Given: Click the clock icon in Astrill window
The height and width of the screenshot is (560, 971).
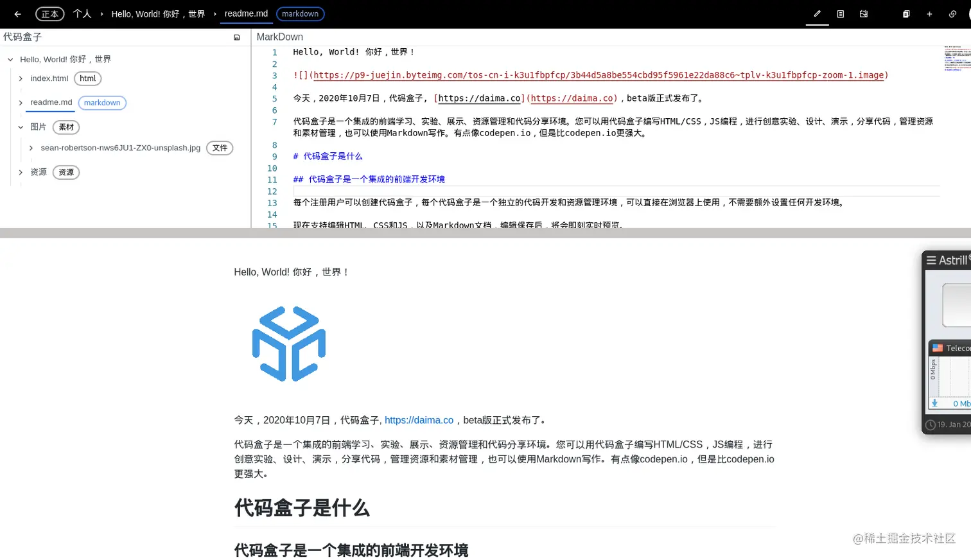Looking at the screenshot, I should click(x=931, y=424).
